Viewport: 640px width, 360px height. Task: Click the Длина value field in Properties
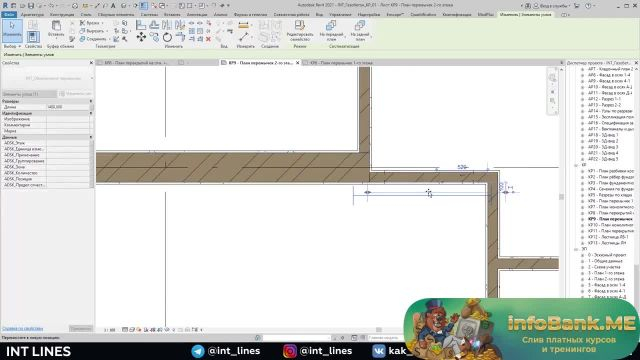pos(68,107)
